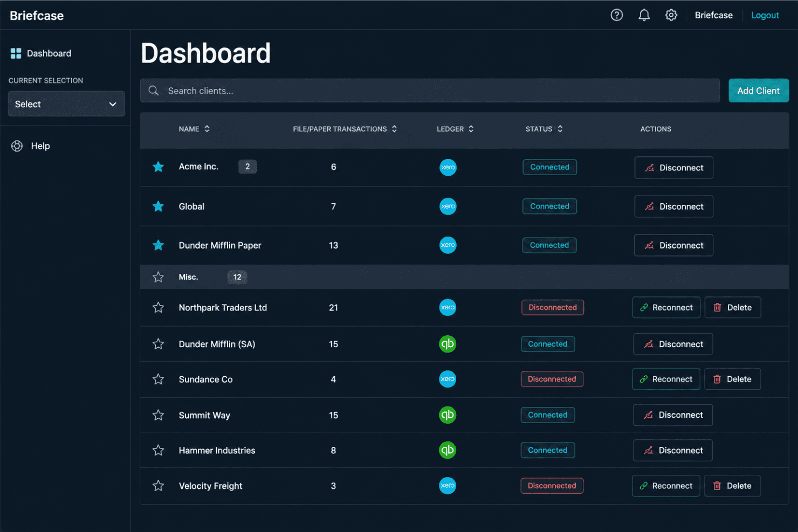Image resolution: width=798 pixels, height=532 pixels.
Task: Sort by Status column
Action: [544, 129]
